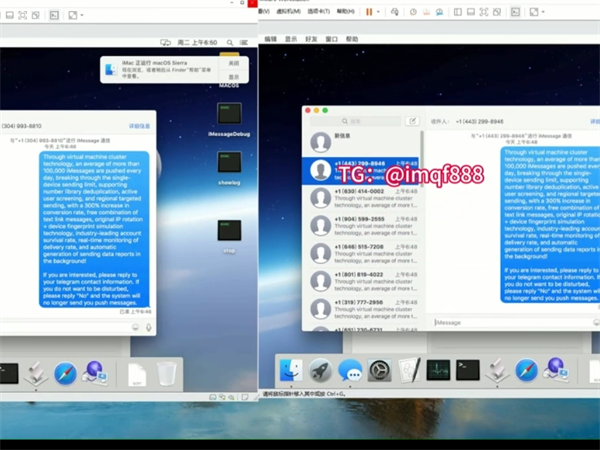600x450 pixels.
Task: Open System Preferences gear in right dock
Action: pyautogui.click(x=380, y=371)
